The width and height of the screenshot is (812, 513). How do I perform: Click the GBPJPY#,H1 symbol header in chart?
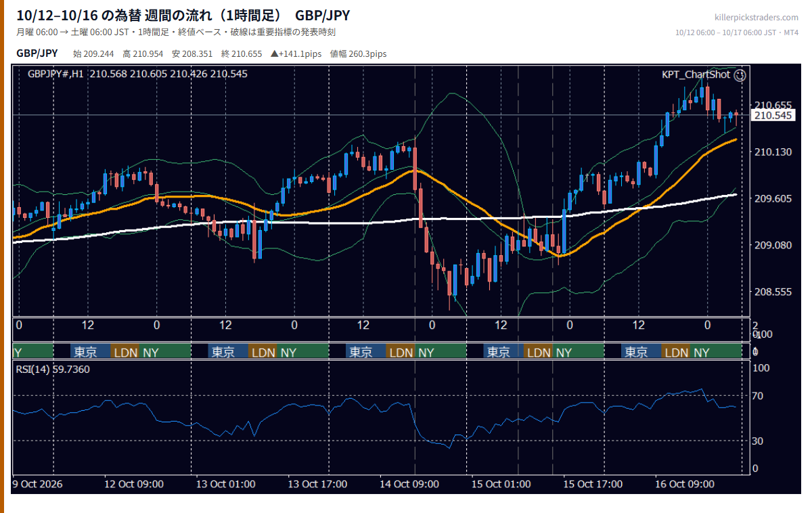pos(137,74)
